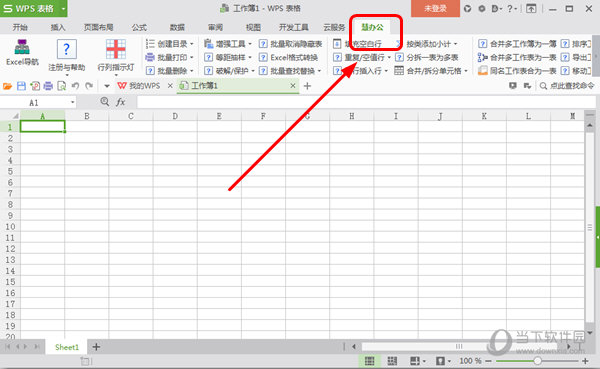Open the 页面布局 ribbon tab
600x369 pixels.
coord(99,27)
